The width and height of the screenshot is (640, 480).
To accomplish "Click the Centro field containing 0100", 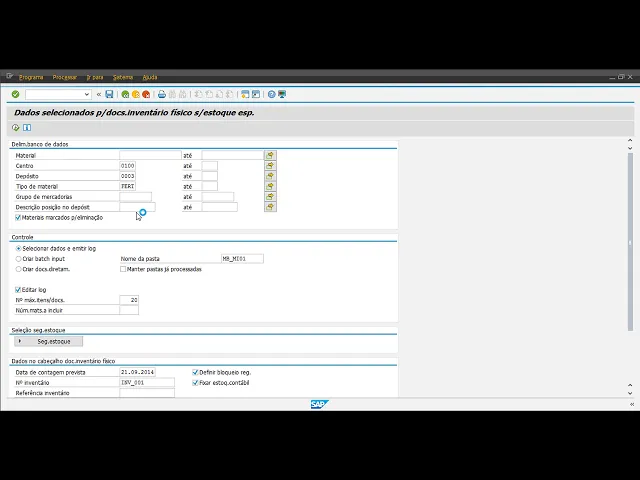I will 128,166.
